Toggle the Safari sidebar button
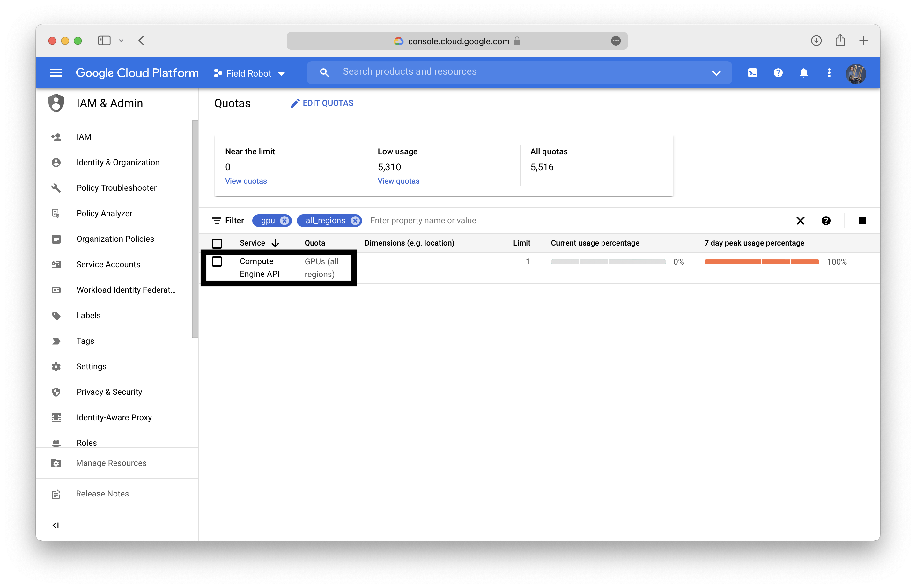916x588 pixels. tap(104, 40)
